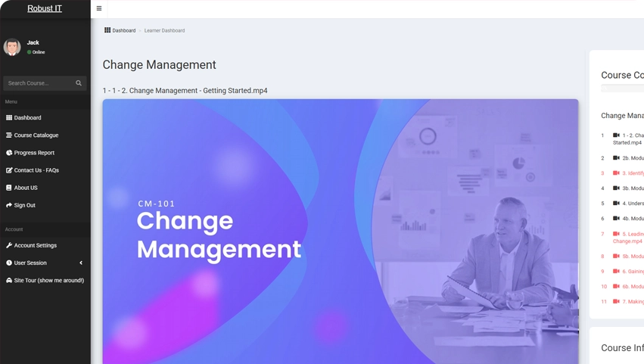Click red video icon for lesson 8
This screenshot has width=644, height=364.
[x=616, y=256]
